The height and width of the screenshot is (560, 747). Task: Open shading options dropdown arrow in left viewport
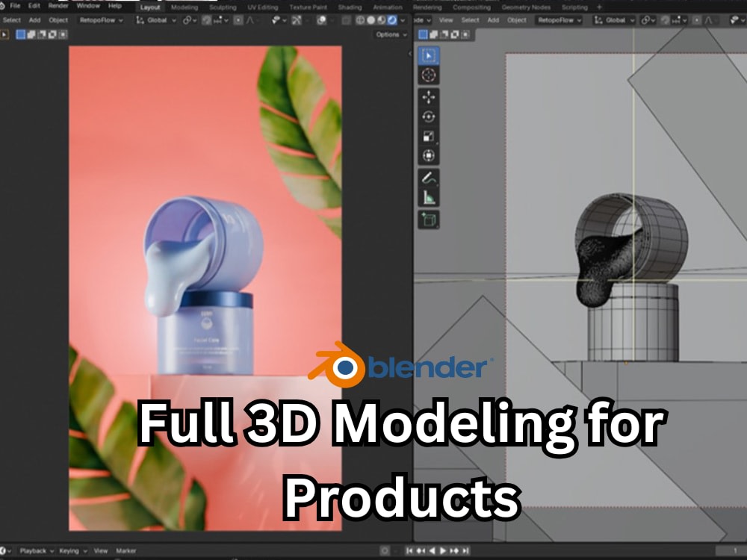coord(403,20)
